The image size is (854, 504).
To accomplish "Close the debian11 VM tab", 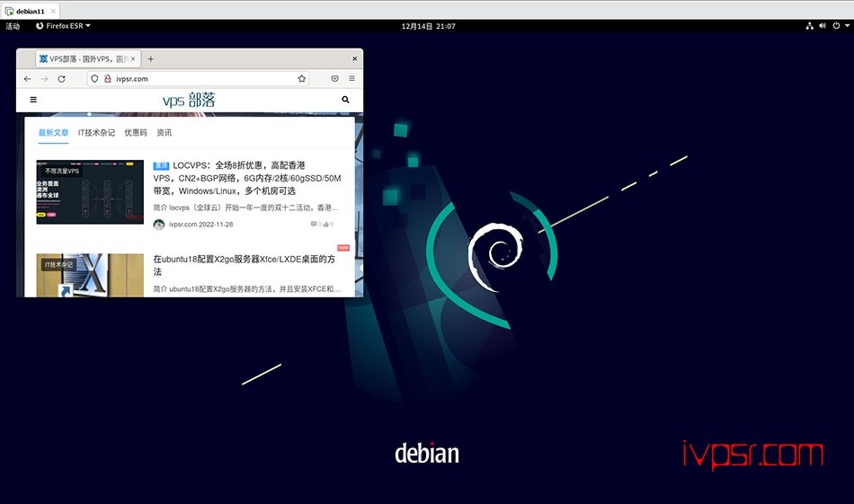I will point(53,11).
